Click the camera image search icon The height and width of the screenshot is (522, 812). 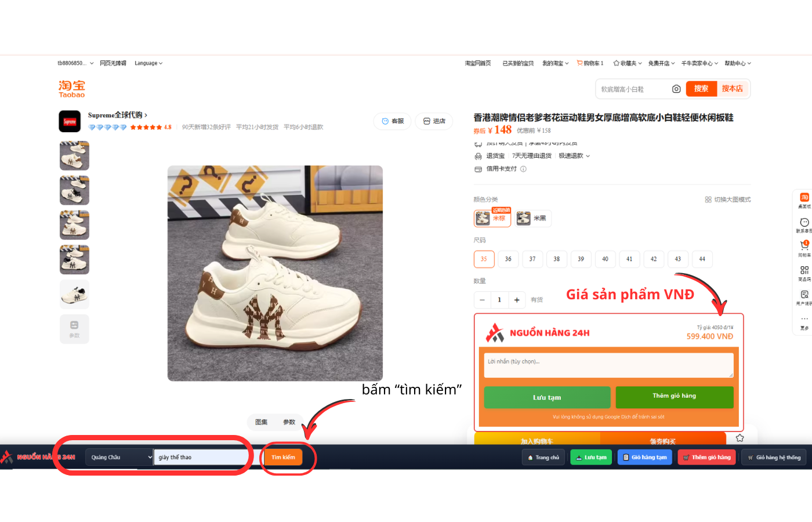[x=676, y=89]
